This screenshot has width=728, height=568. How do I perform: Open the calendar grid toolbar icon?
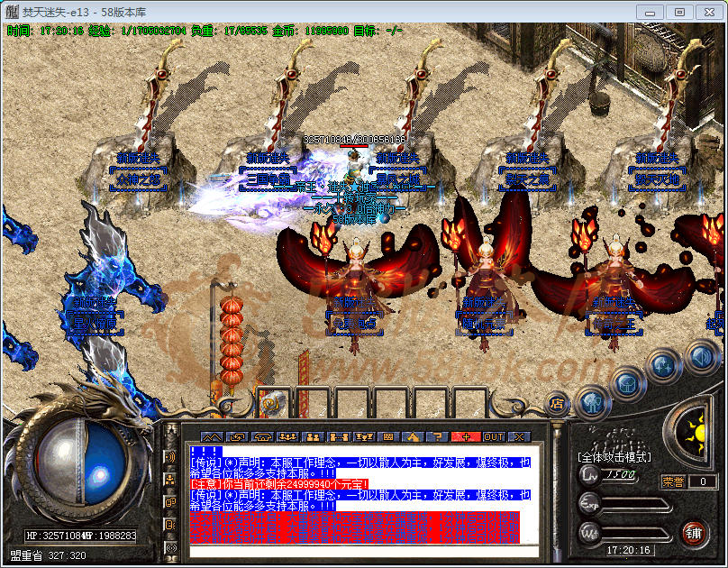click(388, 437)
